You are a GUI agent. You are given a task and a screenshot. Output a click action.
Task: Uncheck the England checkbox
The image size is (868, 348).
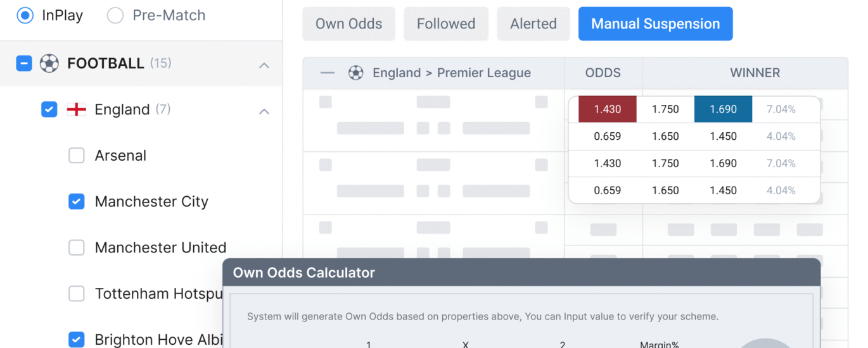[x=49, y=109]
